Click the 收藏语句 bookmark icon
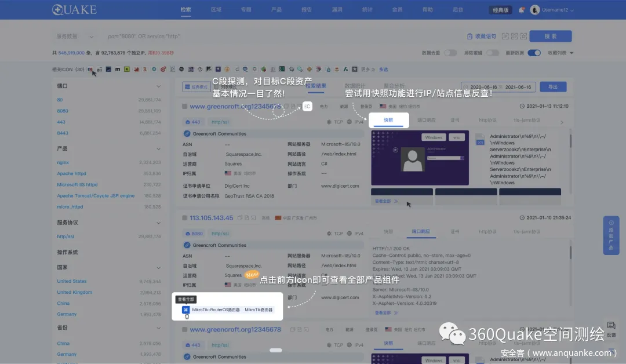The image size is (626, 364). coord(470,37)
